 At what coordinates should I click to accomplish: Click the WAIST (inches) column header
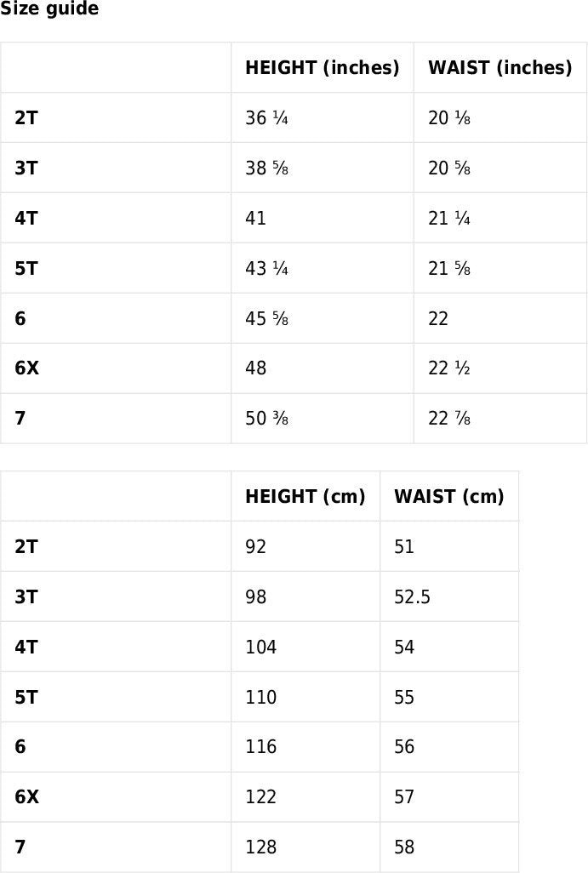click(500, 68)
